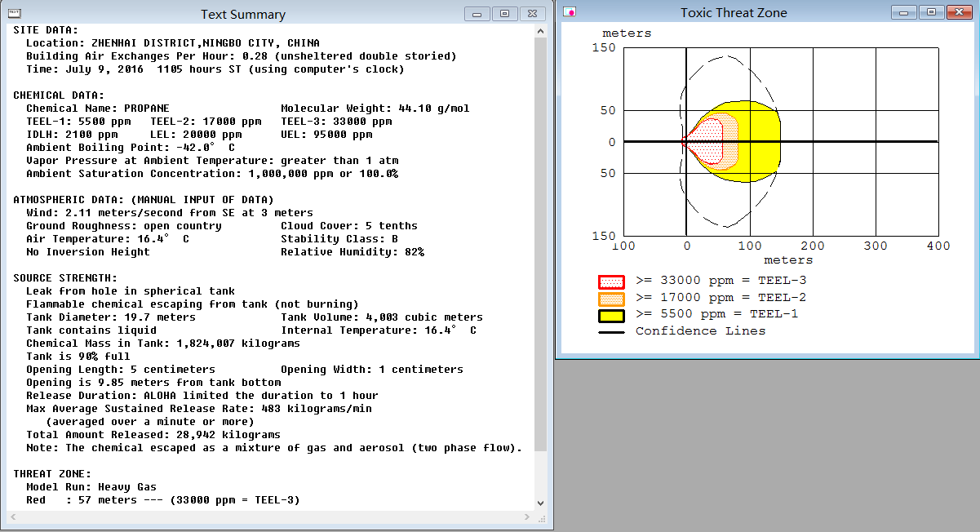This screenshot has height=532, width=980.
Task: Click the >= 17000 ppm = TEEL-2 legend label
Action: 721,298
